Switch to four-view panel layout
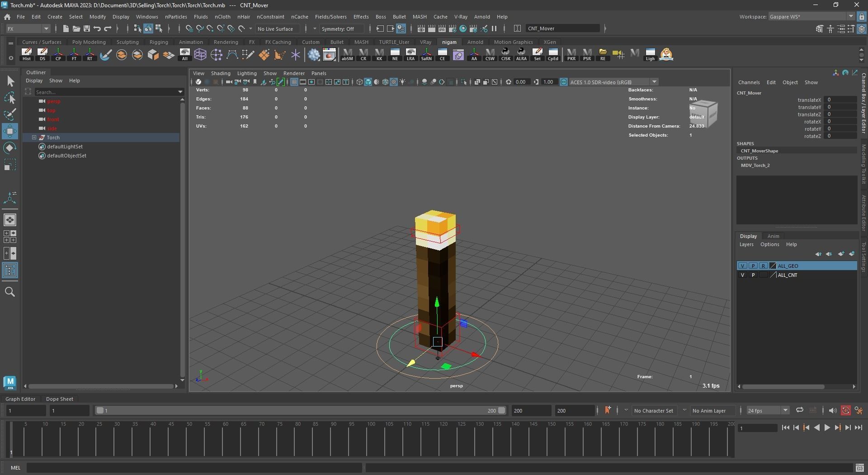This screenshot has height=475, width=868. click(x=10, y=237)
